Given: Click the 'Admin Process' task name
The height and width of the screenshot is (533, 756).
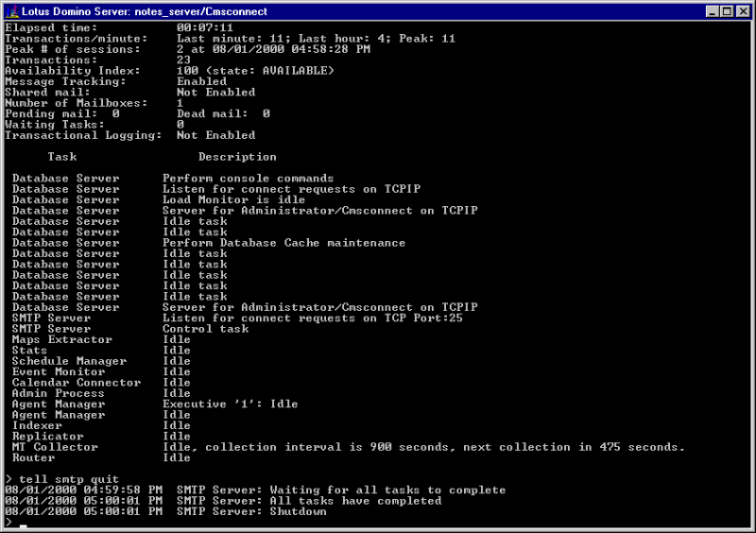Looking at the screenshot, I should [59, 393].
